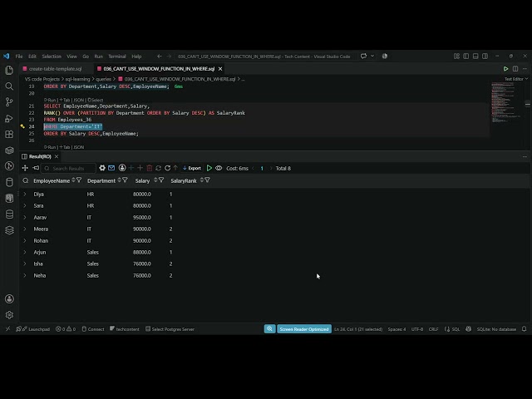The height and width of the screenshot is (399, 532).
Task: Click Connect in the status bar
Action: coord(93,329)
